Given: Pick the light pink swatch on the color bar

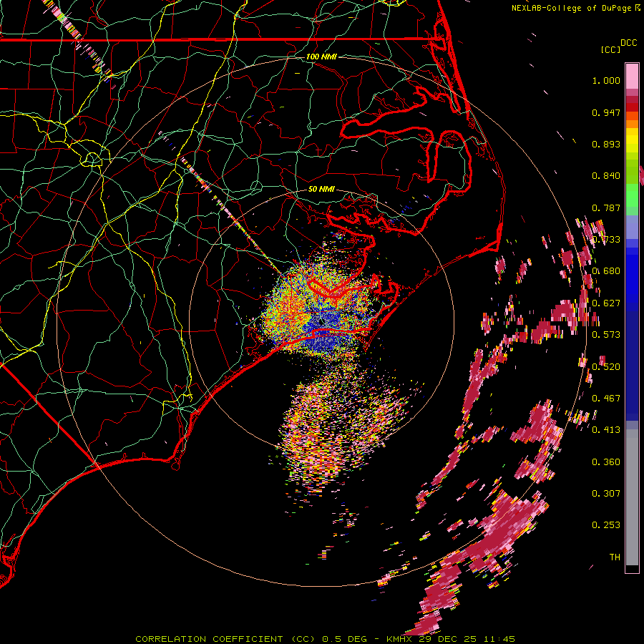Looking at the screenshot, I should pyautogui.click(x=632, y=77).
